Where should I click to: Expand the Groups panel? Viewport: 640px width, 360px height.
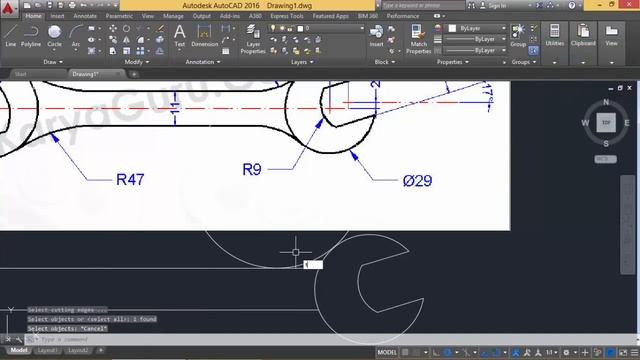tap(524, 62)
